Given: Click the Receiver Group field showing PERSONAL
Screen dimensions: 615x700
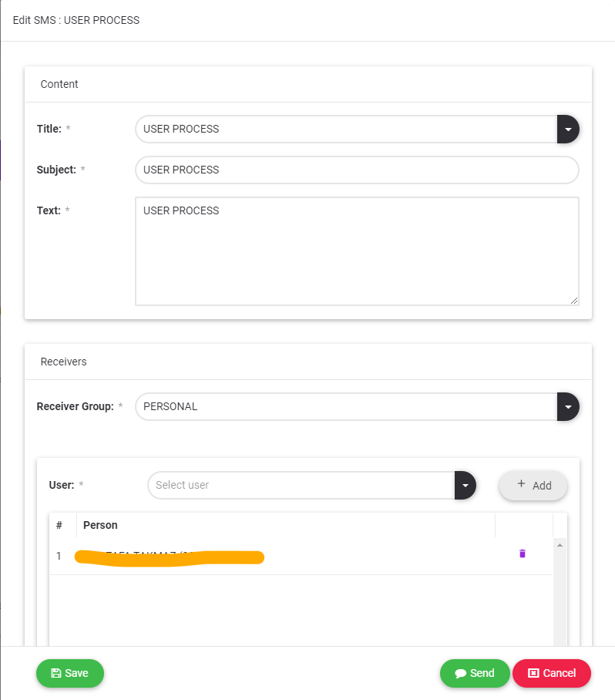Looking at the screenshot, I should [x=345, y=406].
